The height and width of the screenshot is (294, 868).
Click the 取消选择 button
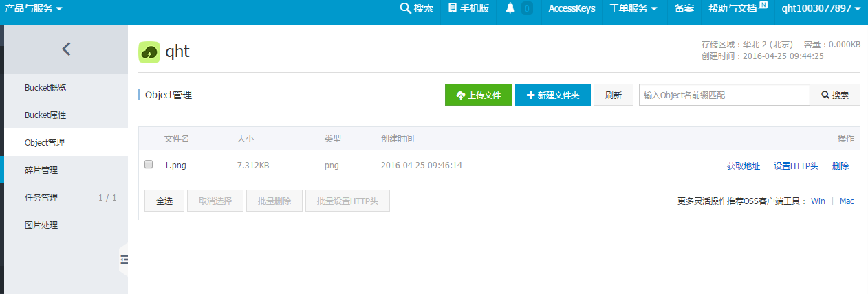(x=215, y=201)
